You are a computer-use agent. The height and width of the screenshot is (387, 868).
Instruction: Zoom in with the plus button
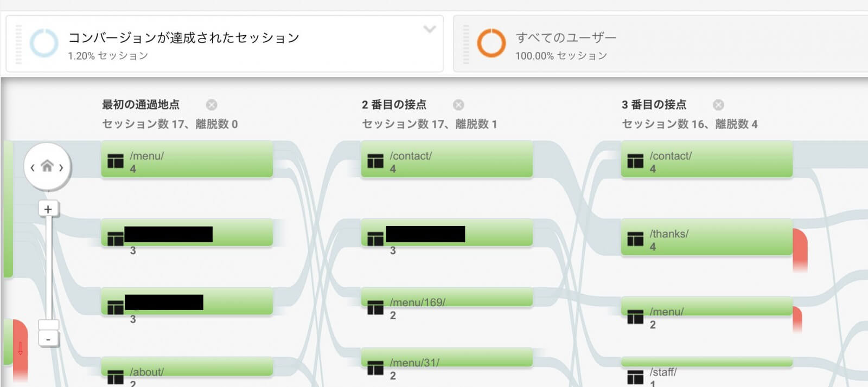pyautogui.click(x=48, y=209)
